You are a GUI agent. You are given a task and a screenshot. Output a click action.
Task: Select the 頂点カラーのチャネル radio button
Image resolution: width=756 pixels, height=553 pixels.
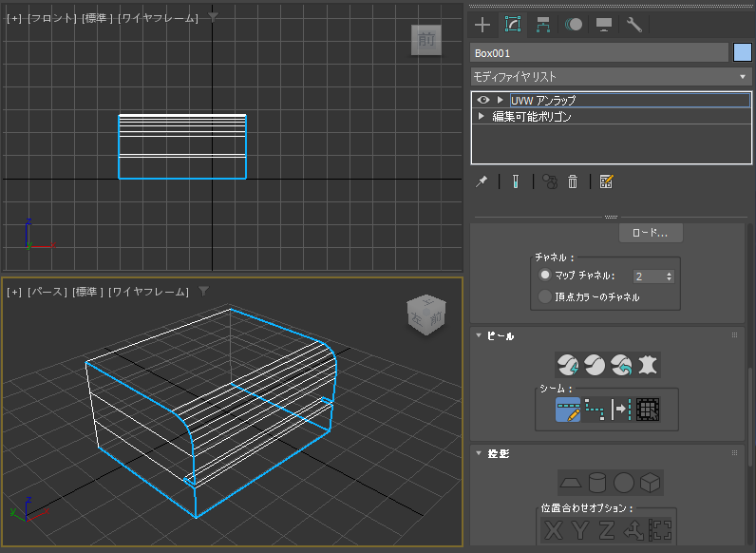pyautogui.click(x=545, y=296)
